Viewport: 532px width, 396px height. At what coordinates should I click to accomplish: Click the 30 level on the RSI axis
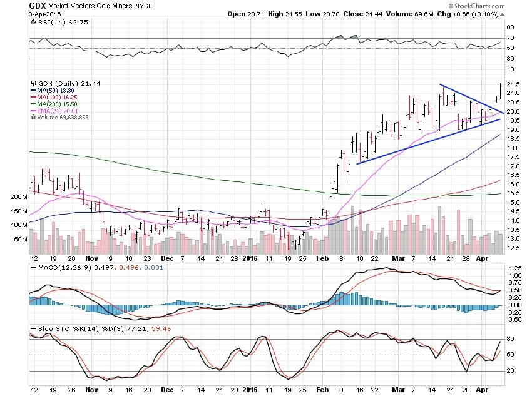(x=510, y=59)
